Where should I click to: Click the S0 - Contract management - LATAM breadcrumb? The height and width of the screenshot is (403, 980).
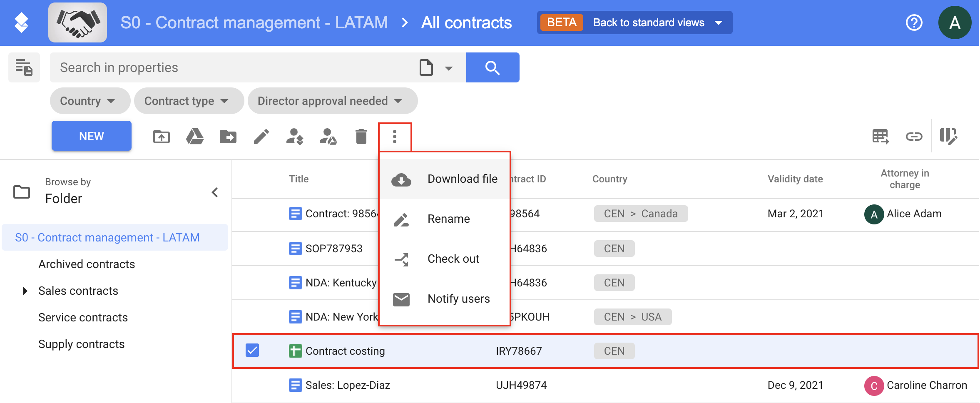pyautogui.click(x=254, y=22)
